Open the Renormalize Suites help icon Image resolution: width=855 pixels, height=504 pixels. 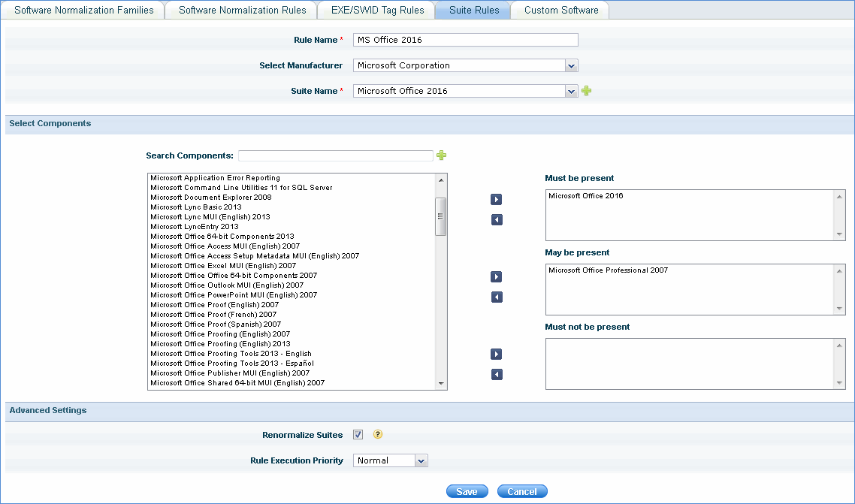pos(379,435)
